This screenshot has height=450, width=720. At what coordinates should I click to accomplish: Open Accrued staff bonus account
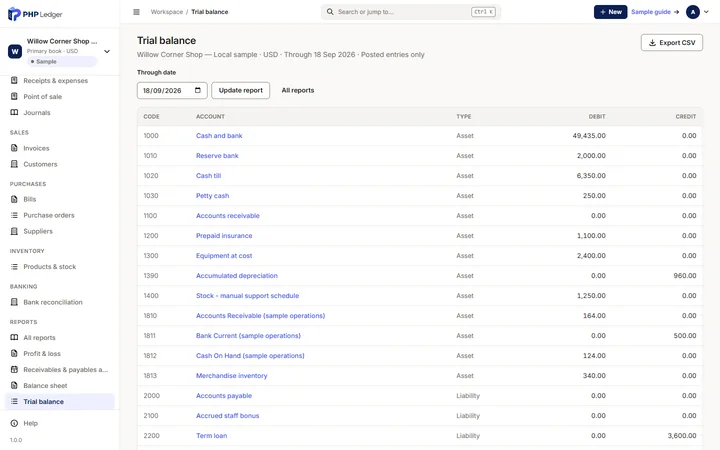228,416
